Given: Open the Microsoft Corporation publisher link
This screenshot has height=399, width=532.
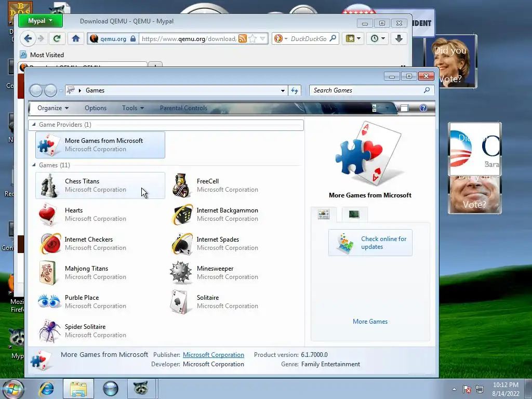Looking at the screenshot, I should 214,354.
